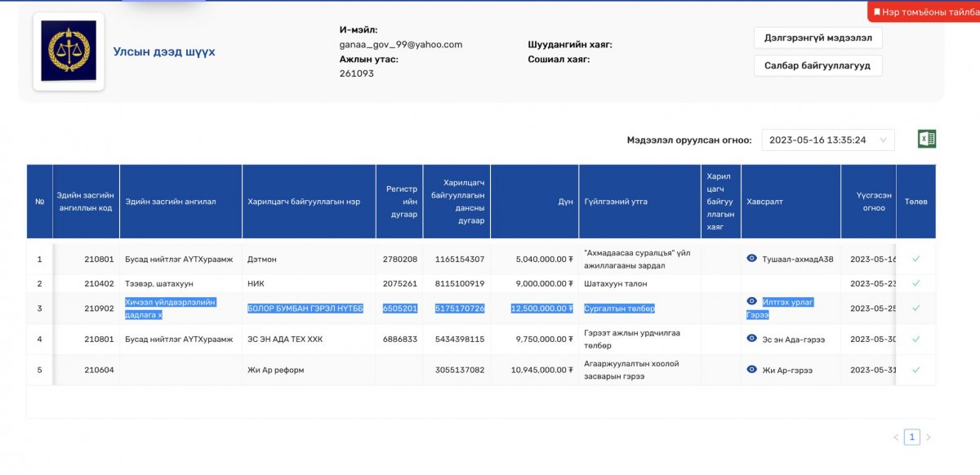Click the Улсын дээд шүүх title link
This screenshot has width=980, height=475.
coord(164,52)
